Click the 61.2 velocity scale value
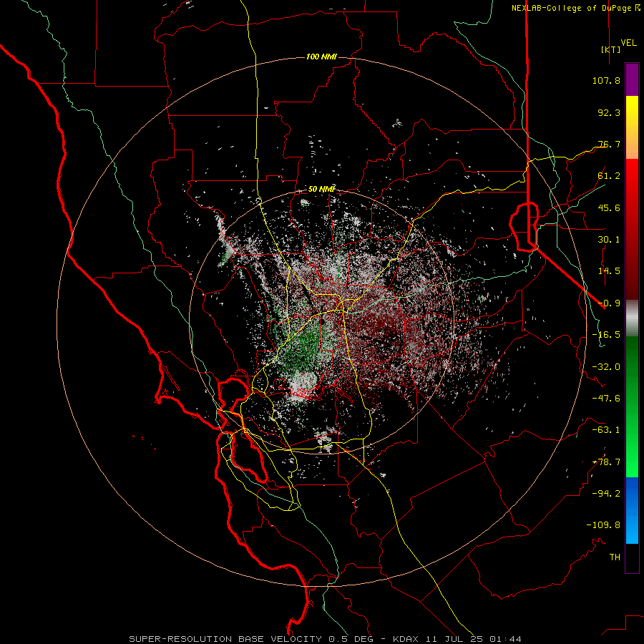Viewport: 644px width, 644px height. (x=609, y=176)
